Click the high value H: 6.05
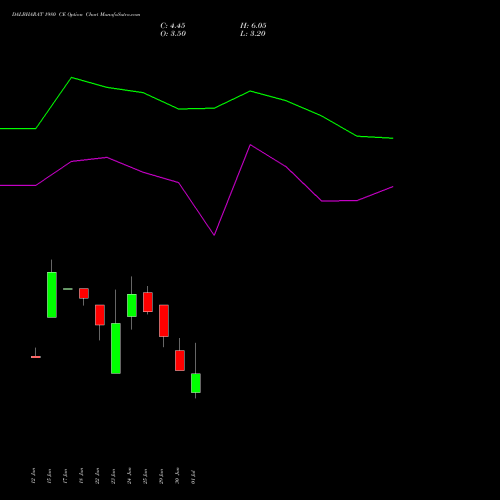500x500 pixels. click(x=253, y=26)
